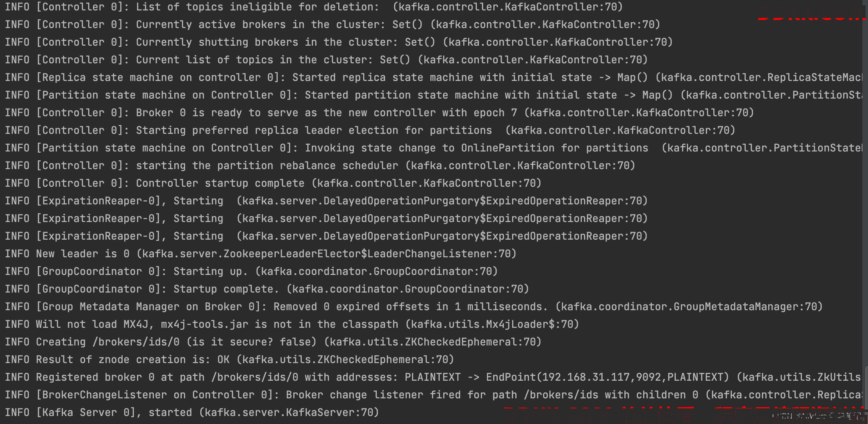The image size is (868, 424).
Task: Click 'Currently shutting brokers in the cluster' line
Action: click(339, 42)
